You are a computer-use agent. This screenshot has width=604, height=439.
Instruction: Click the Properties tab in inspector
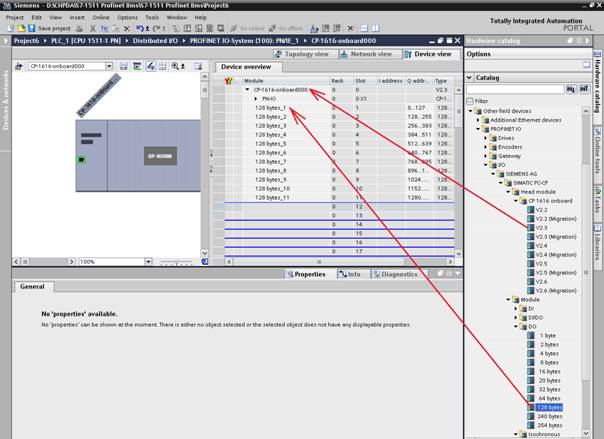(x=306, y=273)
